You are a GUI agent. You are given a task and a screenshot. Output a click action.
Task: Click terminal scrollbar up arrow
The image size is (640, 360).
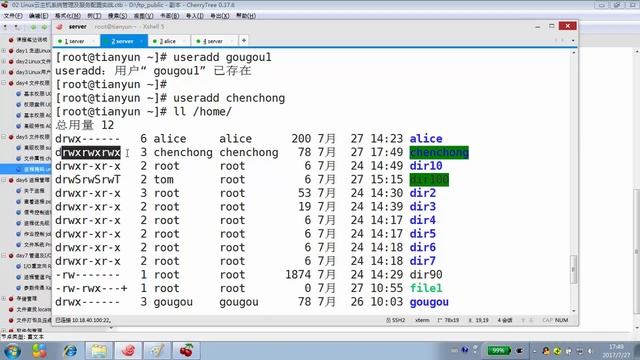[x=573, y=53]
